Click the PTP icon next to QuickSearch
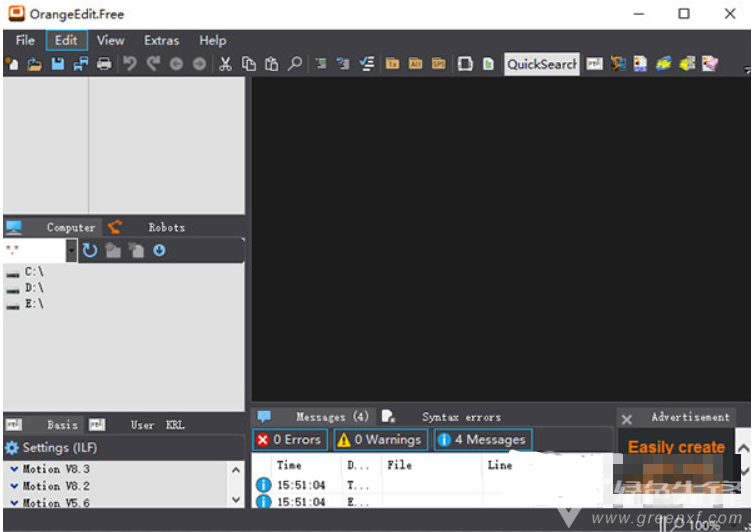Image resolution: width=753 pixels, height=532 pixels. coord(594,64)
